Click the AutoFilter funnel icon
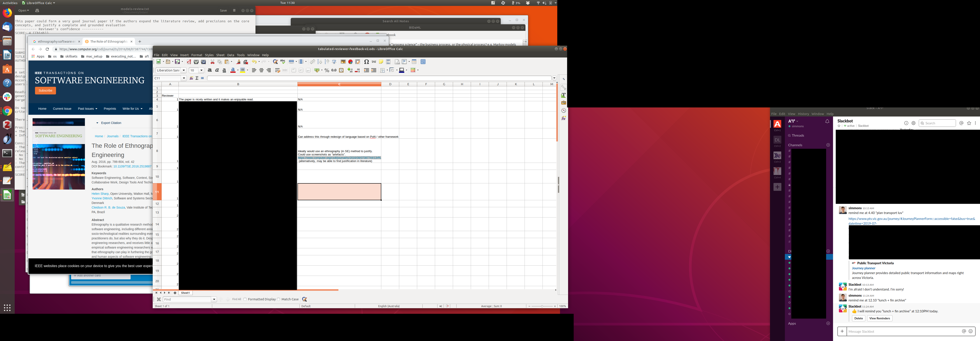 click(x=334, y=62)
